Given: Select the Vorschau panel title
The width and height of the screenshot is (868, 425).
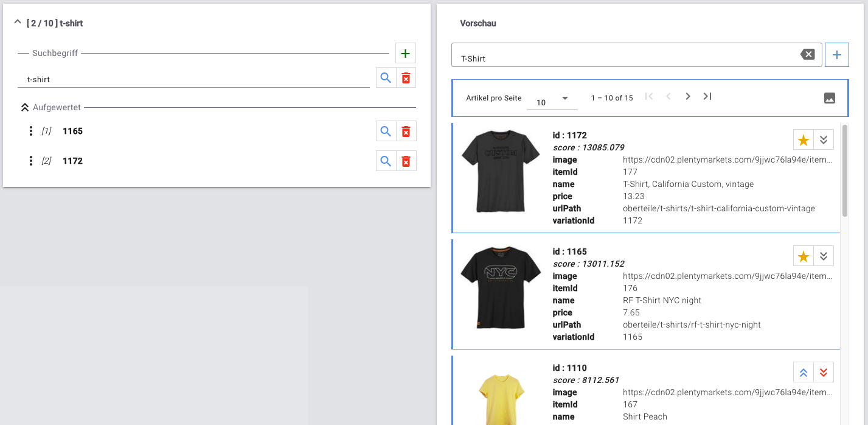Looking at the screenshot, I should [x=478, y=23].
